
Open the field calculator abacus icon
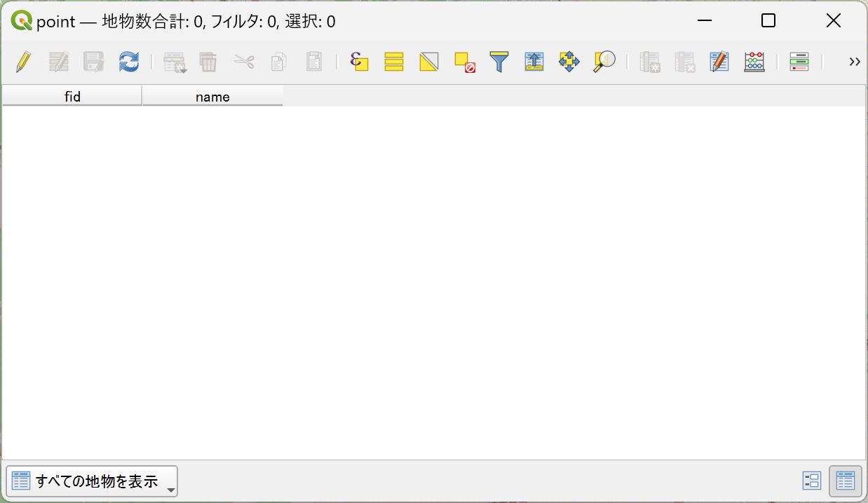point(754,62)
